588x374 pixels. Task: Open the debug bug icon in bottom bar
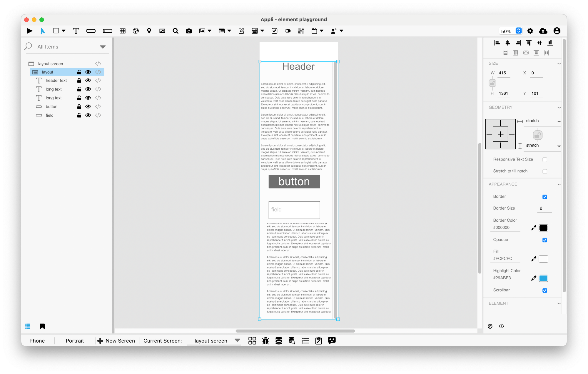[265, 341]
